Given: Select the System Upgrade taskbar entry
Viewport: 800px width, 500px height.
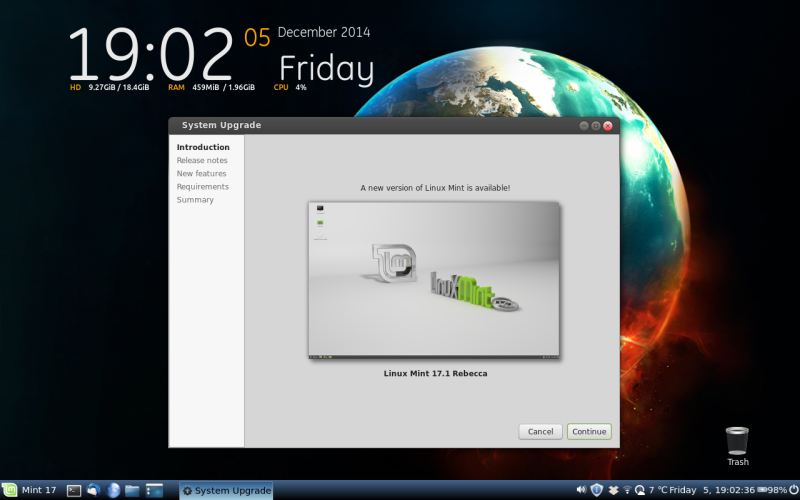Looking at the screenshot, I should tap(226, 490).
